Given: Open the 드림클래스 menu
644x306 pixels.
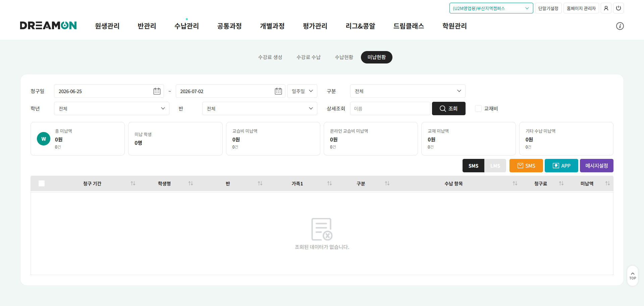Looking at the screenshot, I should [409, 26].
